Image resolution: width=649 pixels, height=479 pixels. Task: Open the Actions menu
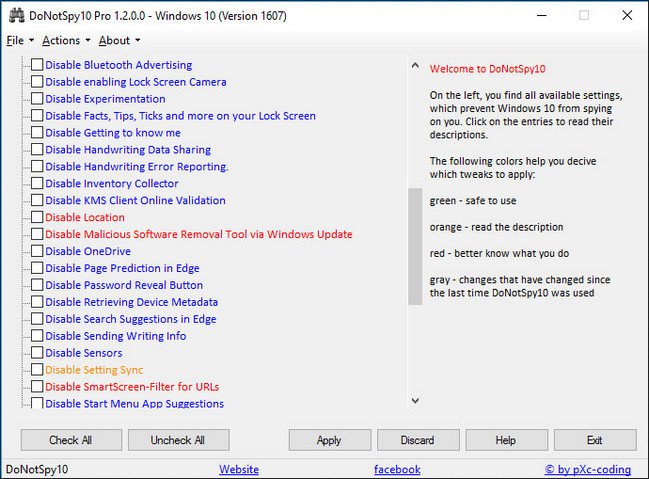[66, 41]
